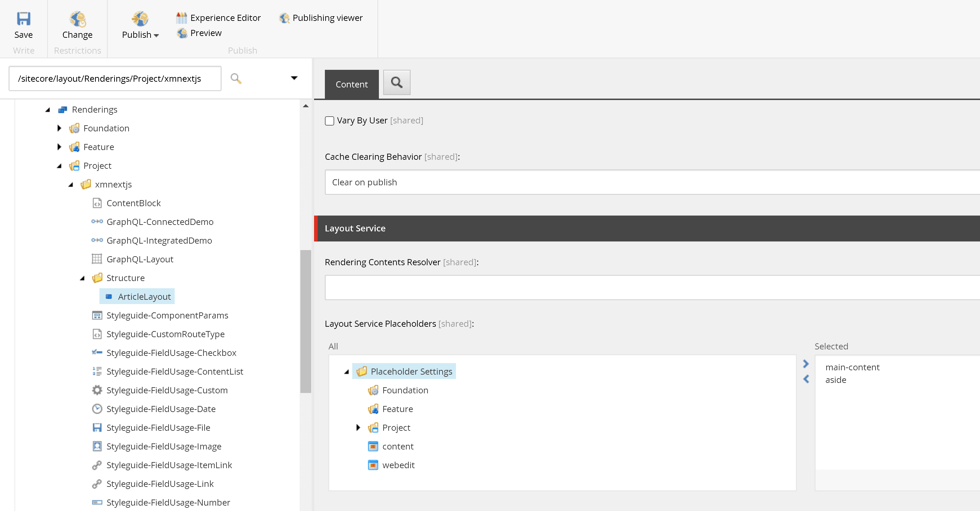This screenshot has height=511, width=980.
Task: Expand Project under Placeholder Settings
Action: click(x=358, y=428)
